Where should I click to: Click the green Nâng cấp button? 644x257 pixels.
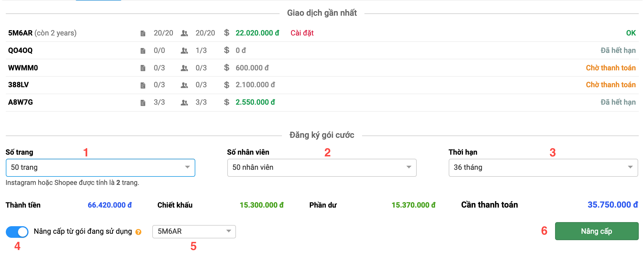[596, 231]
